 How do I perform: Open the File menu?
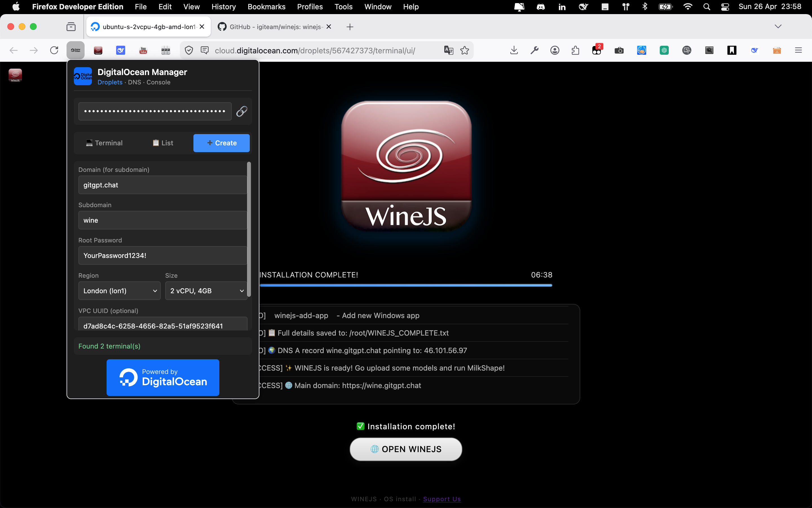coord(141,7)
